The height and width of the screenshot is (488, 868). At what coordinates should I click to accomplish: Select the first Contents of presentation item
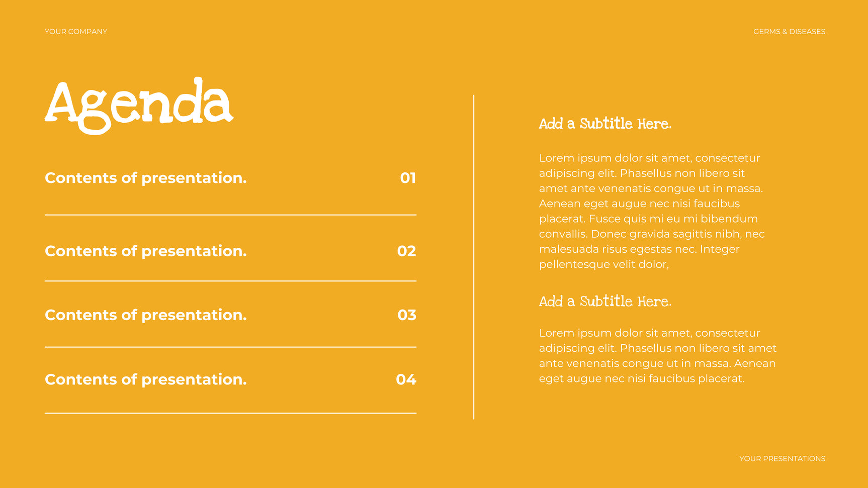[146, 178]
